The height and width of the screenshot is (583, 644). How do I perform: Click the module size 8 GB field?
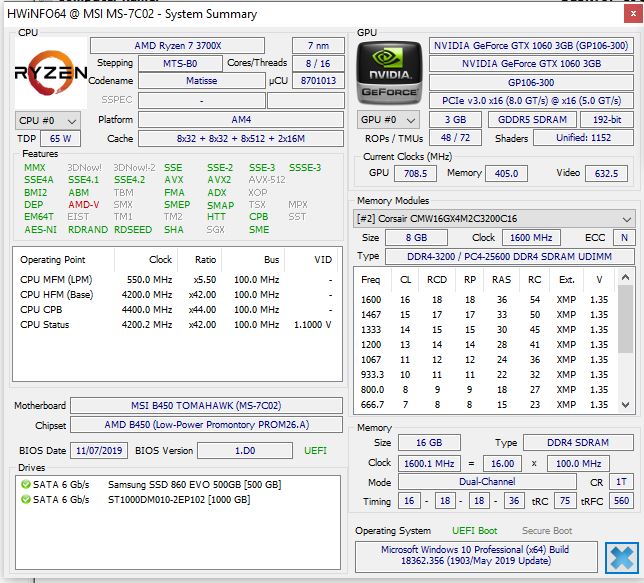point(416,238)
